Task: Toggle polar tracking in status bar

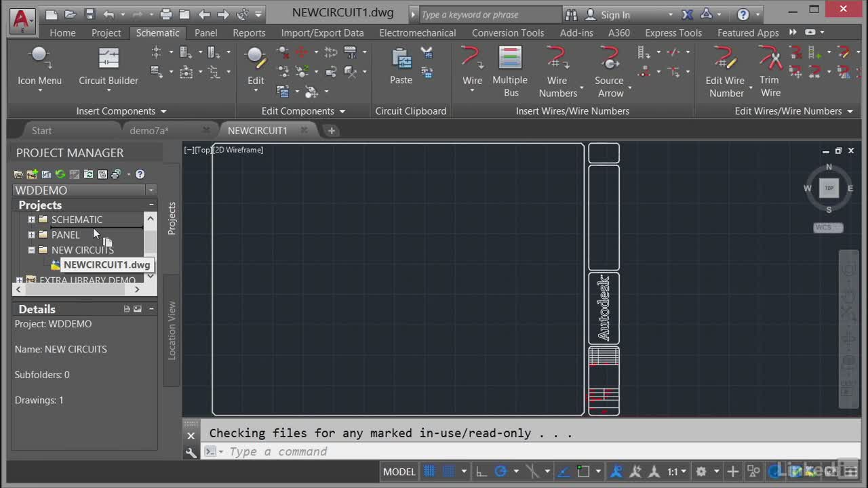Action: [500, 472]
